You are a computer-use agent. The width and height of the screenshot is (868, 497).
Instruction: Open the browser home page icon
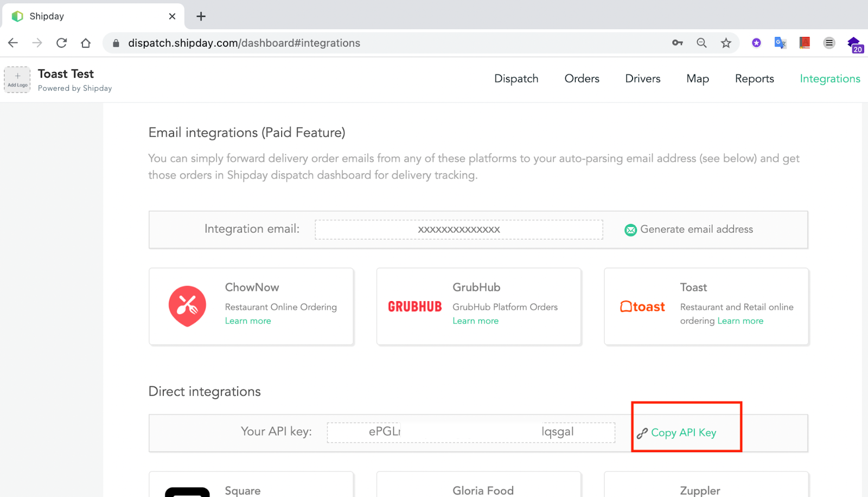(86, 43)
